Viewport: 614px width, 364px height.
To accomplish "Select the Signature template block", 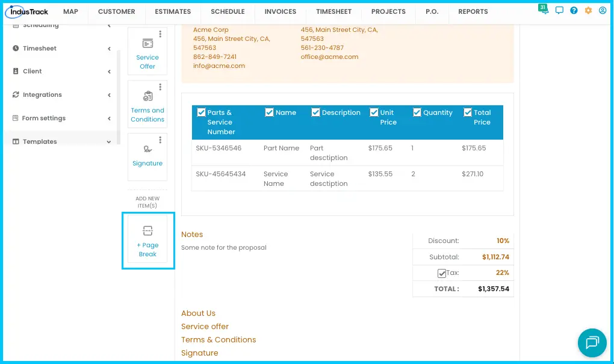I will click(x=147, y=156).
